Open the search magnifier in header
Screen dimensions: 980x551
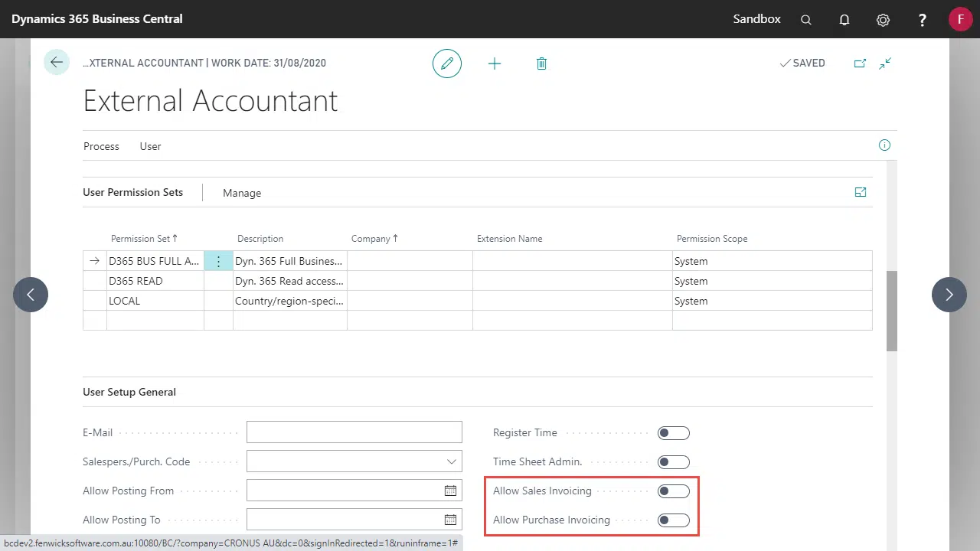[x=806, y=20]
